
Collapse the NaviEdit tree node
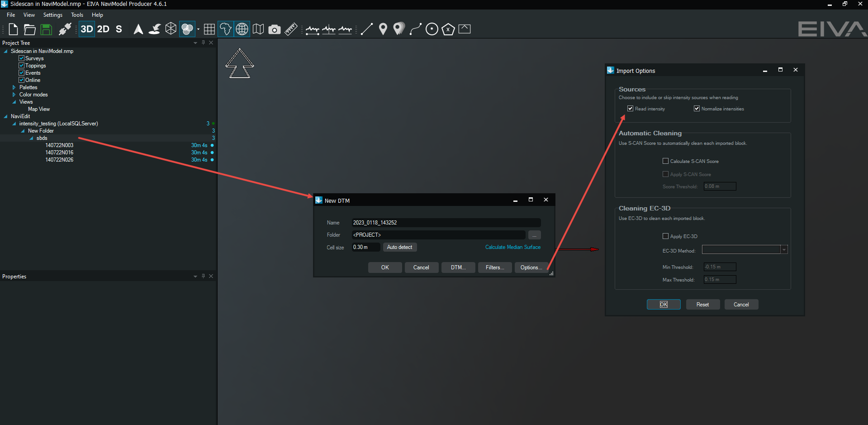(x=5, y=116)
